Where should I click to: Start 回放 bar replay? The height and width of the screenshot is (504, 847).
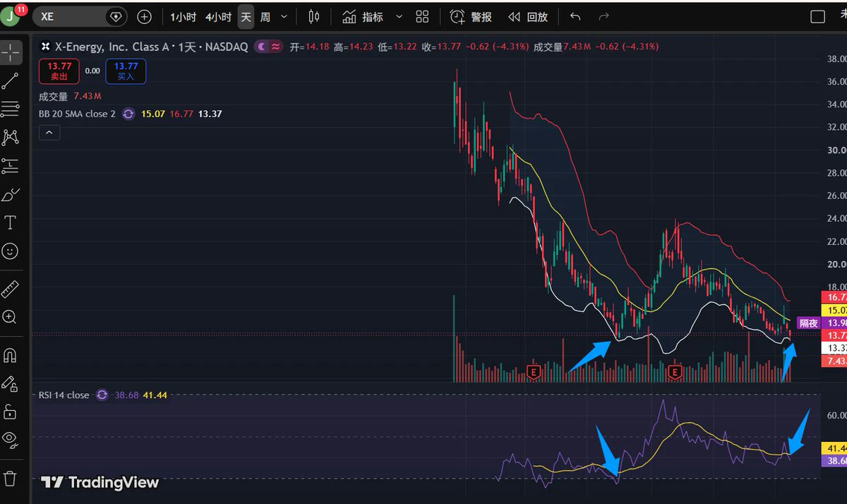tap(527, 16)
